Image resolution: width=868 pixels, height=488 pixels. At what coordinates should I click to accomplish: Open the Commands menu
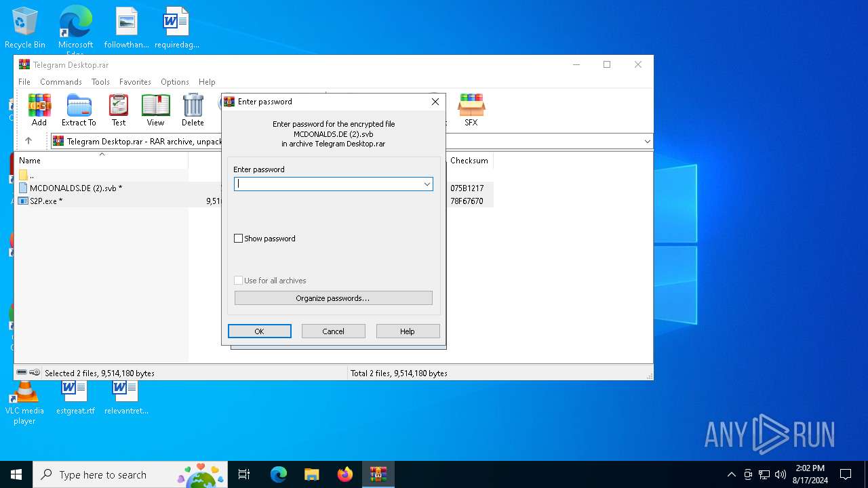coord(61,81)
